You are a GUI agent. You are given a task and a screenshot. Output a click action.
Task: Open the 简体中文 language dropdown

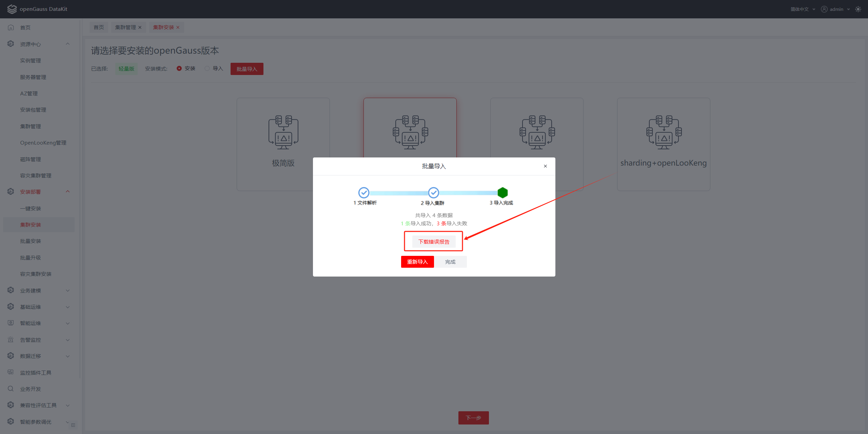pos(802,9)
